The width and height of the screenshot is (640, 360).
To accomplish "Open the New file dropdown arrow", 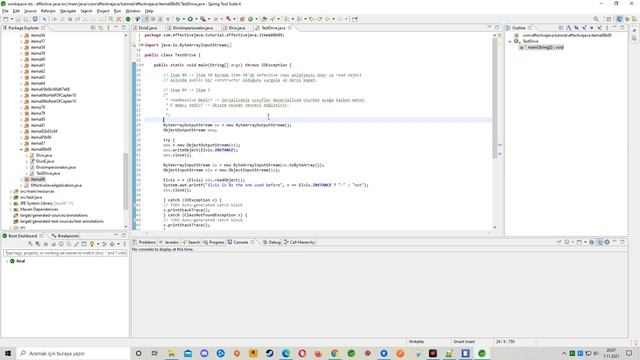I will point(11,19).
